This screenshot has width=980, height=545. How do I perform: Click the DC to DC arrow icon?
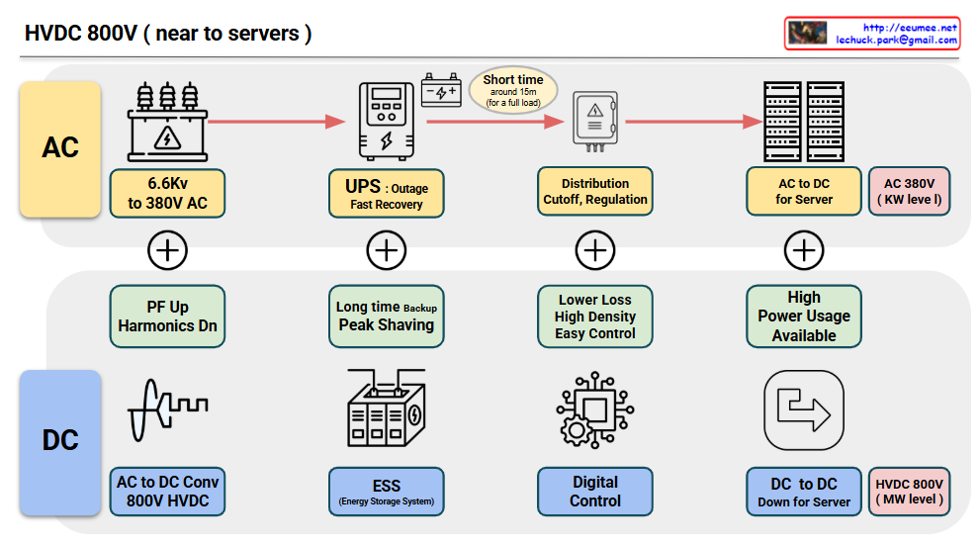(x=804, y=410)
